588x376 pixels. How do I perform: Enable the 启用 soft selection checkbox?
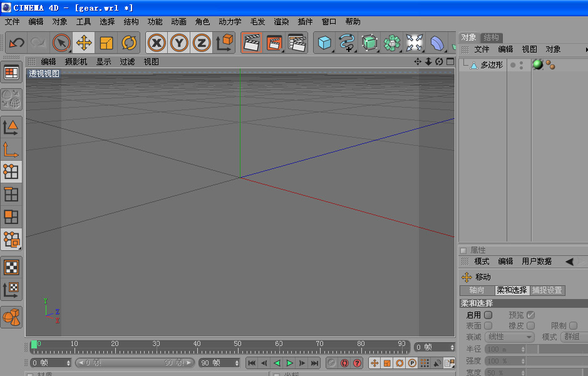[488, 315]
